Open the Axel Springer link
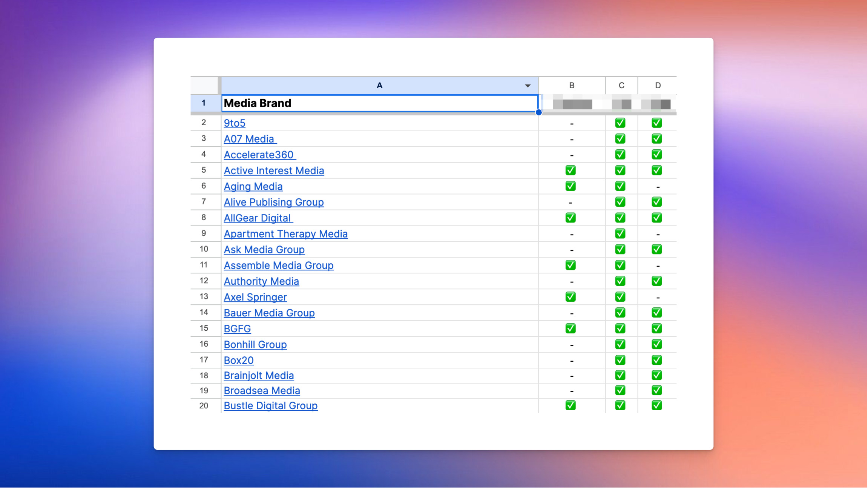The image size is (868, 488). click(255, 298)
